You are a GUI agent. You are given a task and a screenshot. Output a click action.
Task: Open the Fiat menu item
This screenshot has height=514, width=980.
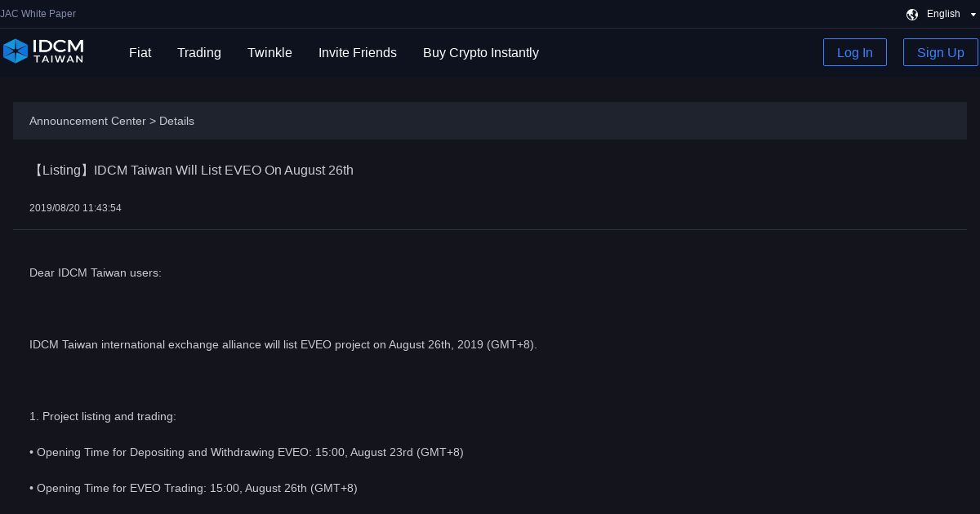pyautogui.click(x=140, y=52)
